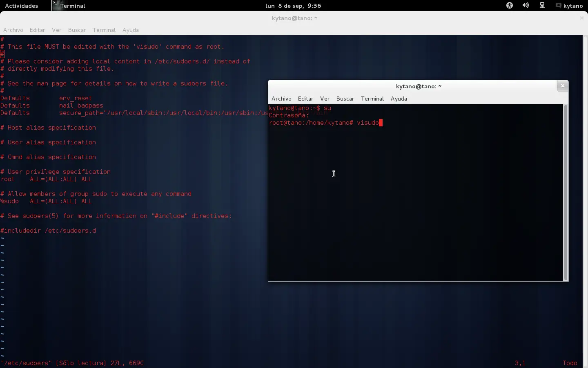Open Archivo menu in front terminal
This screenshot has height=368, width=588.
point(281,99)
